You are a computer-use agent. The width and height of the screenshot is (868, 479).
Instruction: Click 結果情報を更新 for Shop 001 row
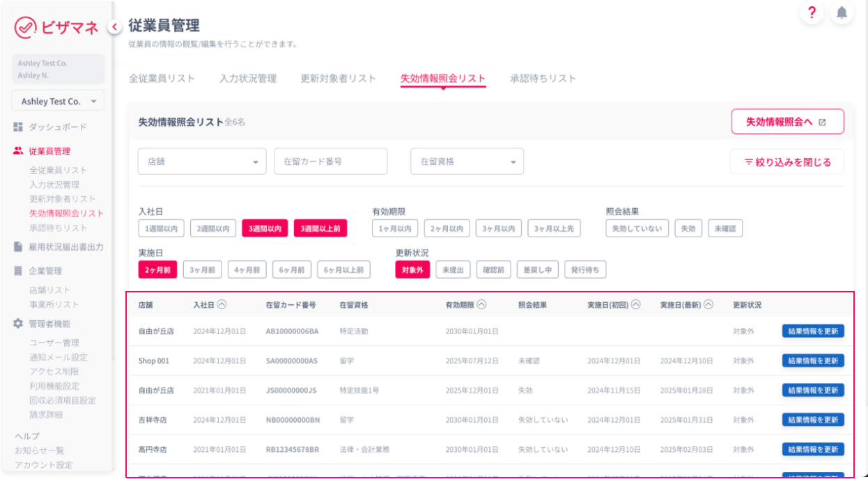coord(813,361)
